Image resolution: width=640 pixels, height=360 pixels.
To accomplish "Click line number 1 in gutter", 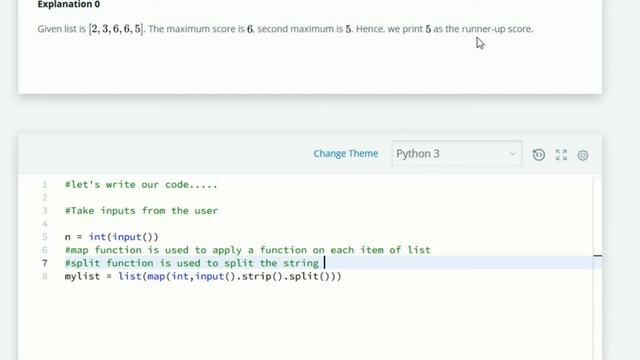I will (x=44, y=184).
